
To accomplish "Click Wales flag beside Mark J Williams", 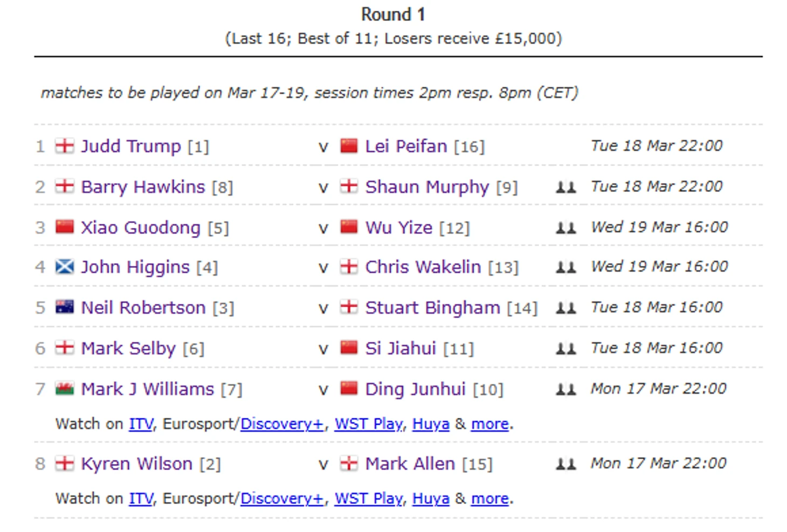I will click(65, 389).
